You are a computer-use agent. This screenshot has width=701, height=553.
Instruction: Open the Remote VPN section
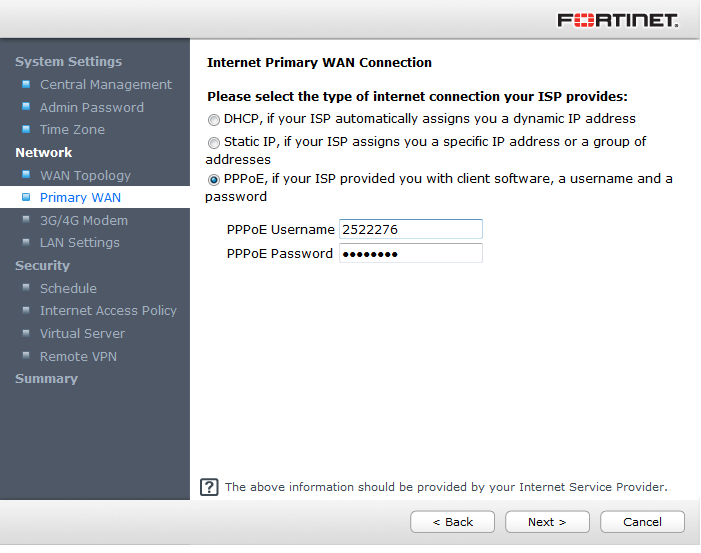coord(78,356)
